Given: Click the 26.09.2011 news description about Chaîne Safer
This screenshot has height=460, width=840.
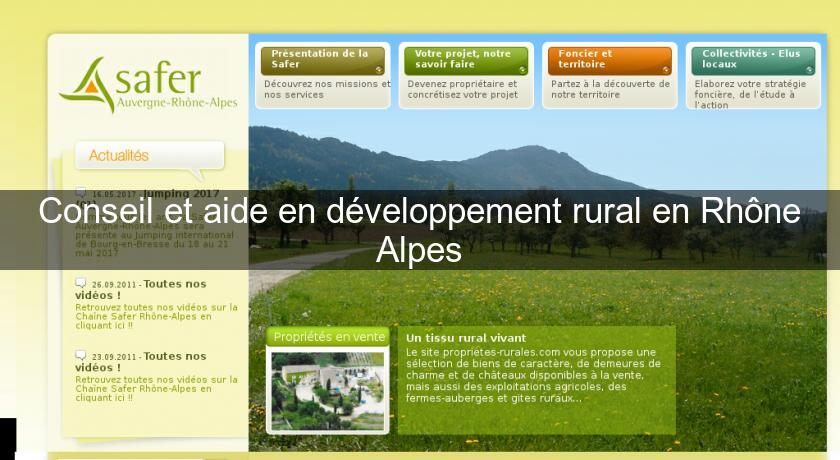Looking at the screenshot, I should click(156, 316).
